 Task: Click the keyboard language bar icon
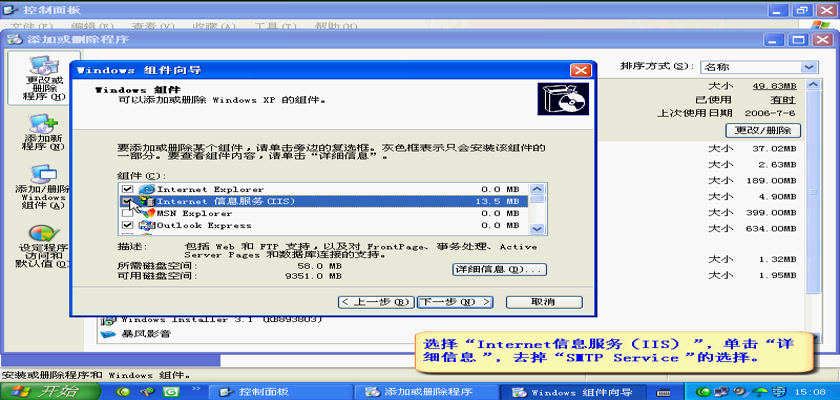click(x=663, y=392)
